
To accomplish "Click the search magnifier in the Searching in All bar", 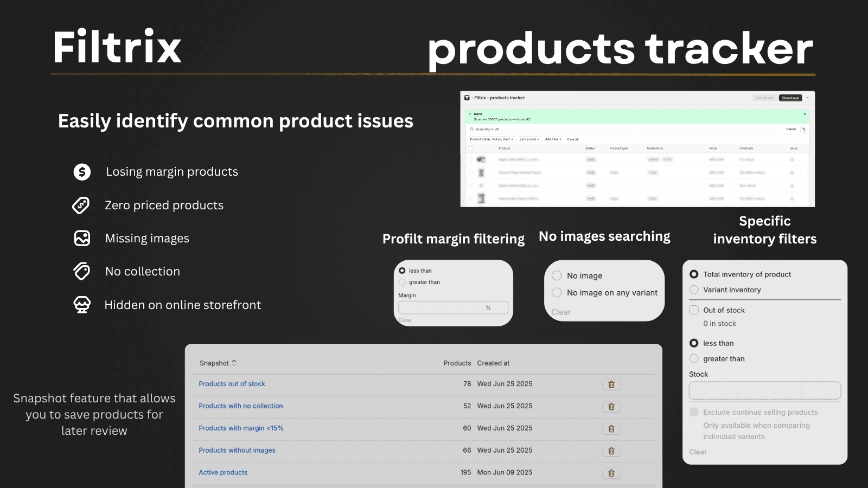I will coord(471,129).
